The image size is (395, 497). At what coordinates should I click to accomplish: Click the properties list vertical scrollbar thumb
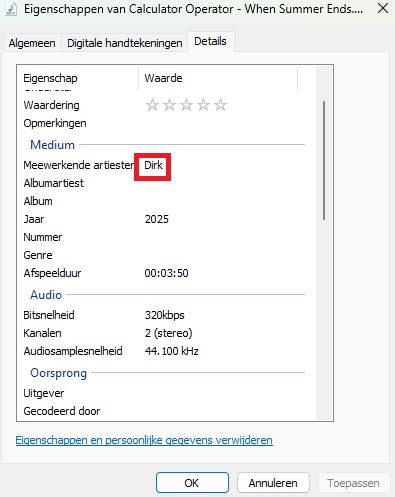324,160
